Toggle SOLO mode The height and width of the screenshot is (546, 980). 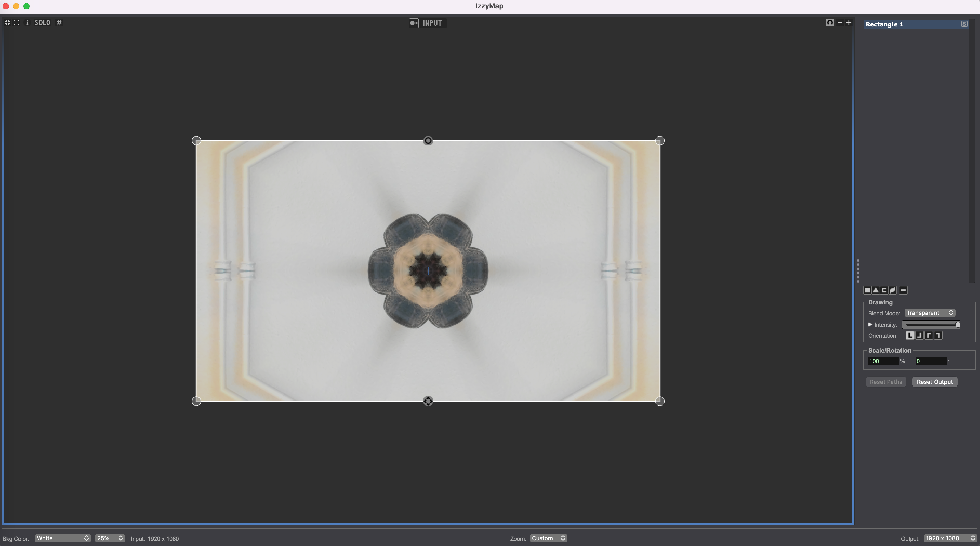[x=42, y=23]
